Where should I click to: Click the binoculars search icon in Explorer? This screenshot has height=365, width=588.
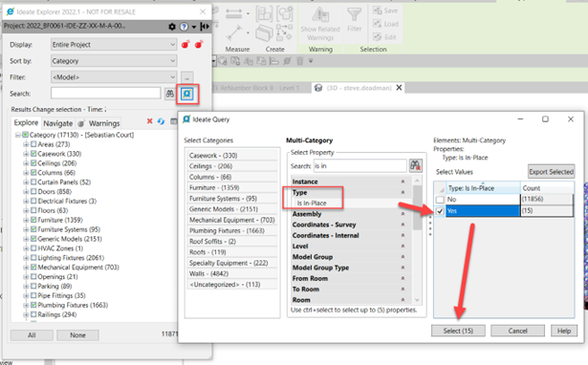pyautogui.click(x=170, y=94)
